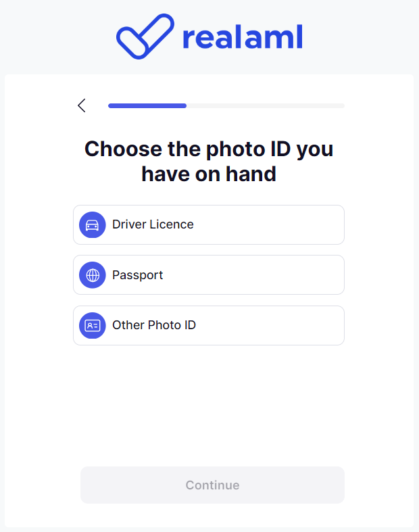Viewport: 419px width, 532px height.
Task: Go back using the left arrow
Action: pos(82,105)
